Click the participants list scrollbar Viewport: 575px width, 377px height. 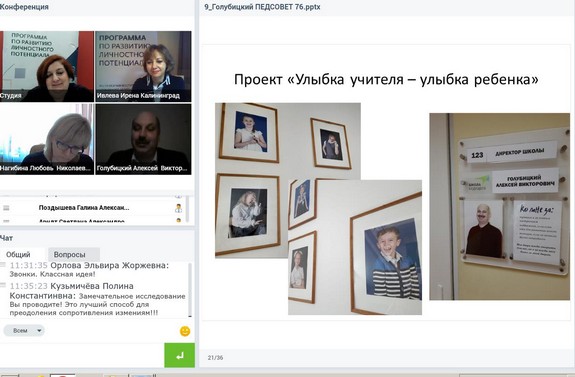[x=188, y=209]
